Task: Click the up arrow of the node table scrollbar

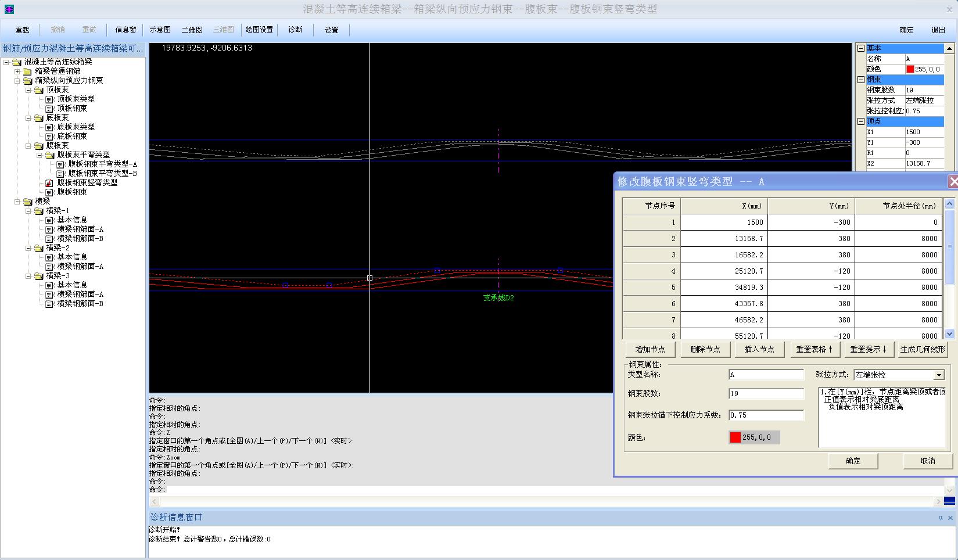Action: click(x=950, y=203)
